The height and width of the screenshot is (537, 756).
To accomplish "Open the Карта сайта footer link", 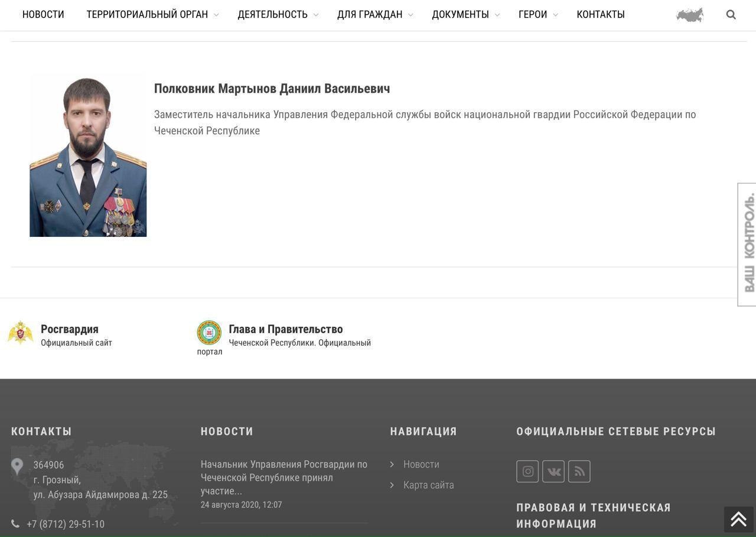I will (x=429, y=485).
